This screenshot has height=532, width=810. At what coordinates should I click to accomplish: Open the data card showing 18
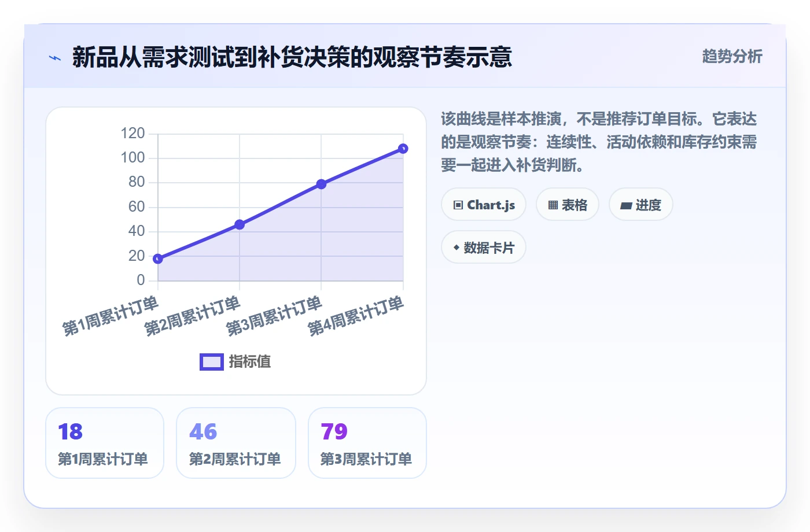click(105, 443)
